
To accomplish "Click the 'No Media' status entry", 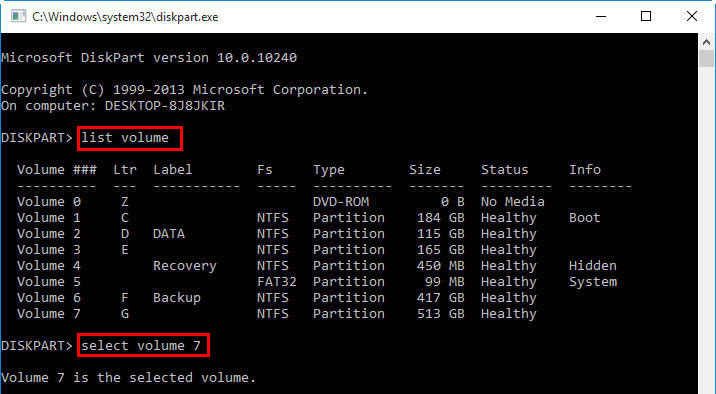I will click(513, 202).
